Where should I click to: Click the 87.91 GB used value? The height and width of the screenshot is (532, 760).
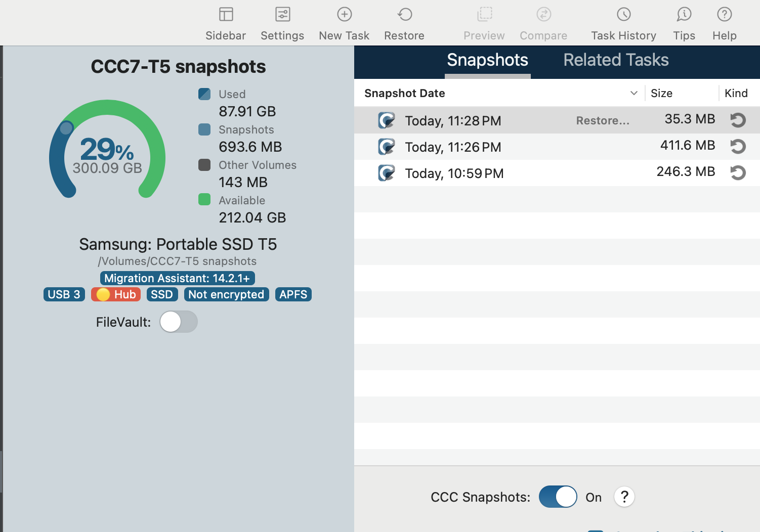point(247,111)
